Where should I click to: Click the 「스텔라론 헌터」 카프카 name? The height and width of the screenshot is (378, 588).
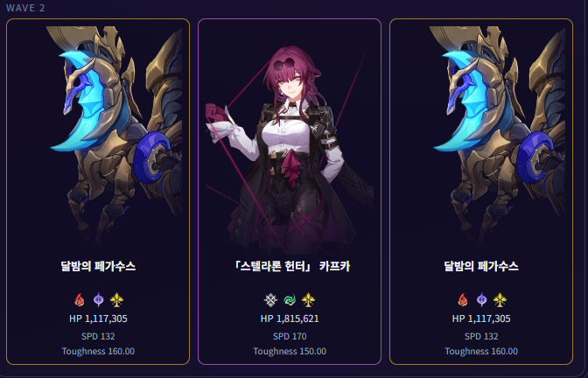290,266
